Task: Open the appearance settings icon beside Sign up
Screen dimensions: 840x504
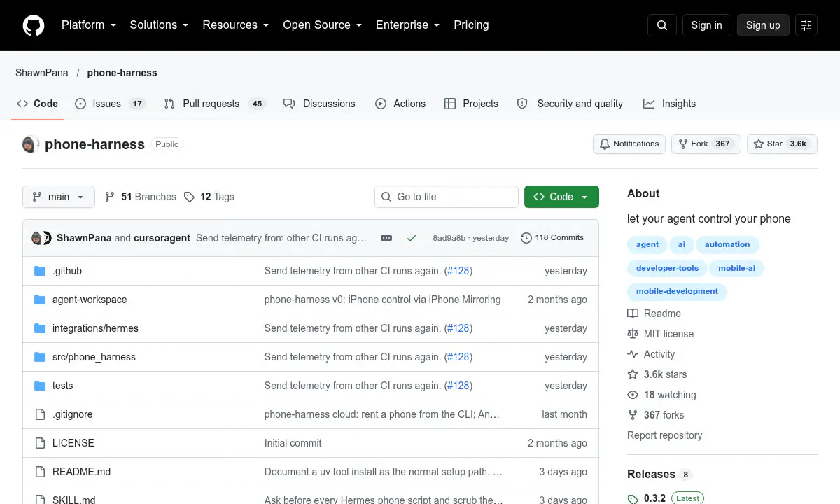Action: (x=806, y=25)
